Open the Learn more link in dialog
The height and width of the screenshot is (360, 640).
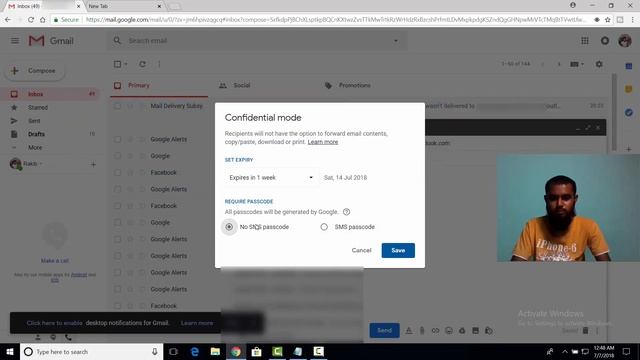tap(322, 142)
